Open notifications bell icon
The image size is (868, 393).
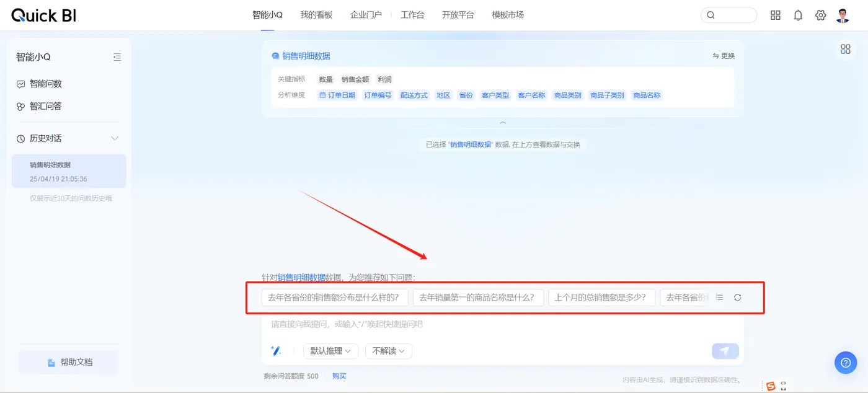[x=798, y=15]
